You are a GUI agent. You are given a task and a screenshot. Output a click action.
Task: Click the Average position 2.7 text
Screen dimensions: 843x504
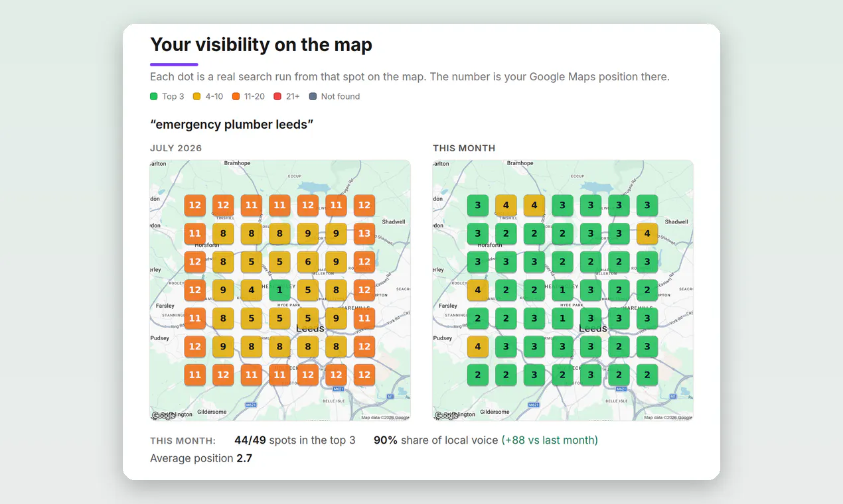(x=201, y=458)
